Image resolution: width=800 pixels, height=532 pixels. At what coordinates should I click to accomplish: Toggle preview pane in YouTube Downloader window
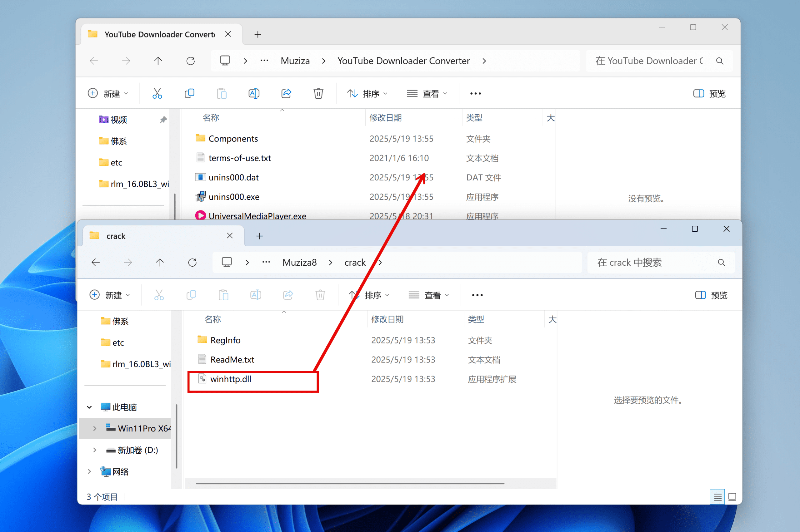(709, 94)
